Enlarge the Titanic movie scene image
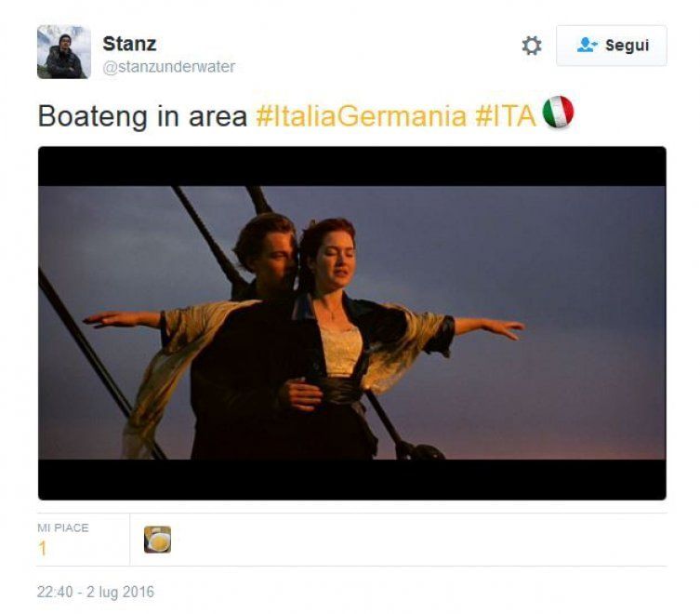The height and width of the screenshot is (614, 700). (x=352, y=323)
